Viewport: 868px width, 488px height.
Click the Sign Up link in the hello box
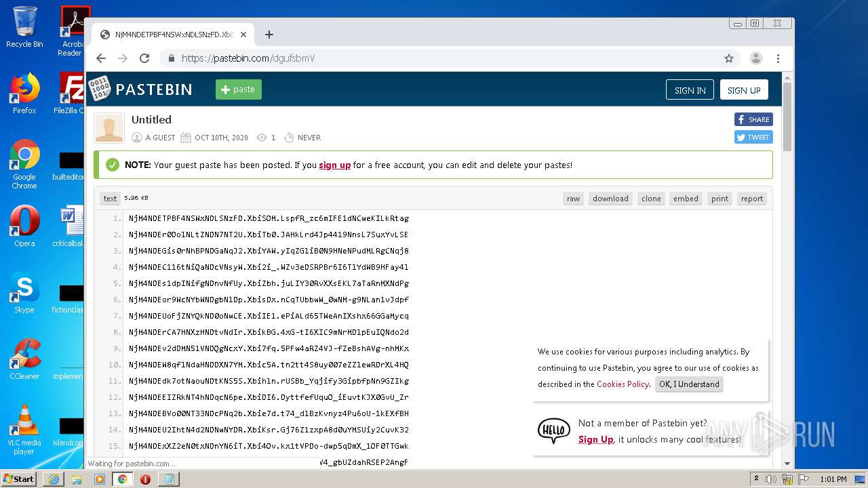coord(596,439)
